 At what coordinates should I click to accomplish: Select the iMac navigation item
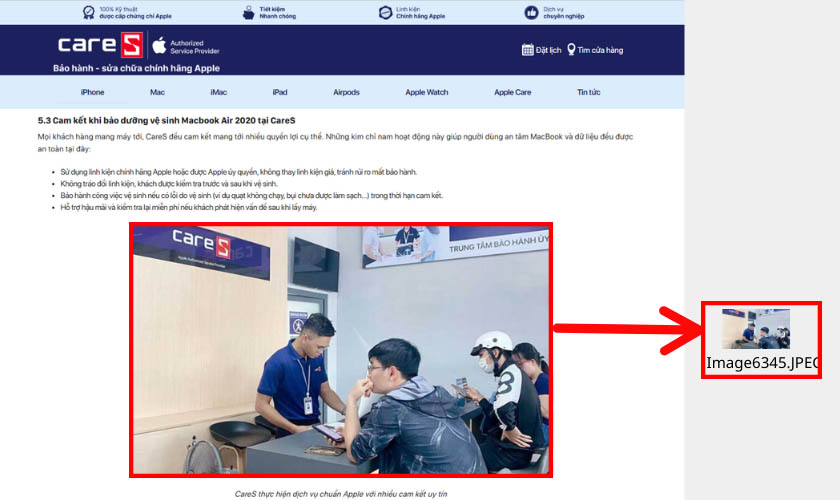pos(218,92)
